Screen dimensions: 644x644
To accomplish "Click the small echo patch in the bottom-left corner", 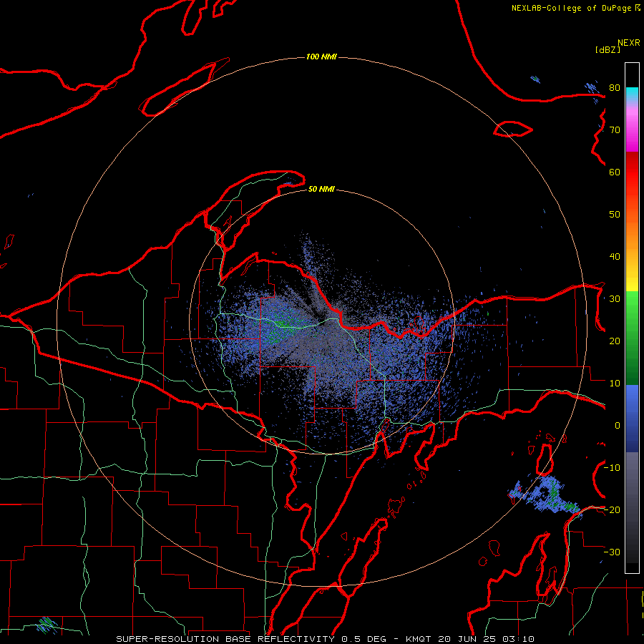I will point(47,625).
